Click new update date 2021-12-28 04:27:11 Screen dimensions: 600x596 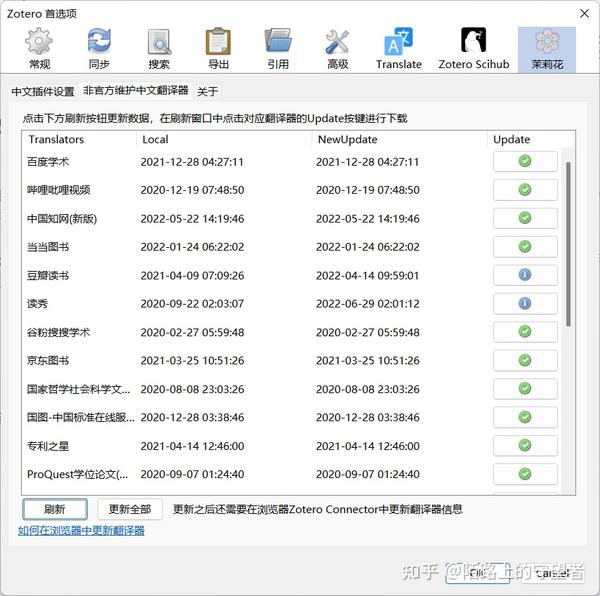368,162
